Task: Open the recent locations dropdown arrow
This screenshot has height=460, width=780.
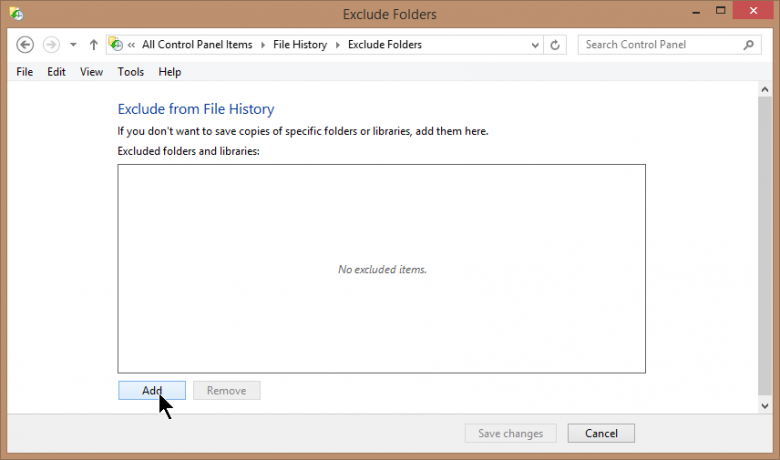Action: click(73, 45)
